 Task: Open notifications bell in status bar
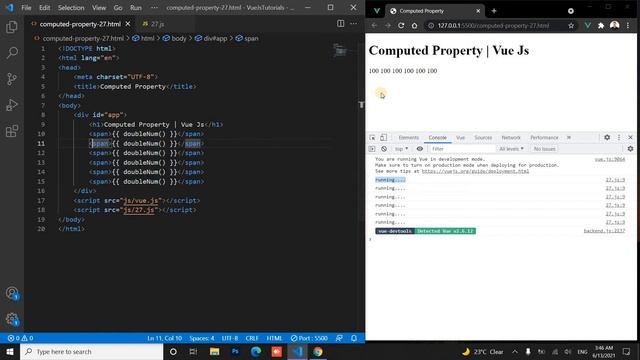pyautogui.click(x=354, y=338)
